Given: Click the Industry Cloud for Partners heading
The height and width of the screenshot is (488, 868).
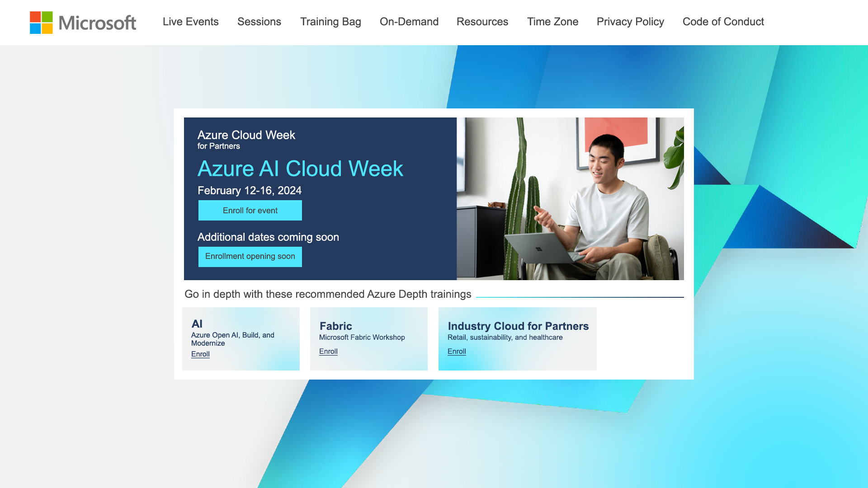Looking at the screenshot, I should (518, 326).
